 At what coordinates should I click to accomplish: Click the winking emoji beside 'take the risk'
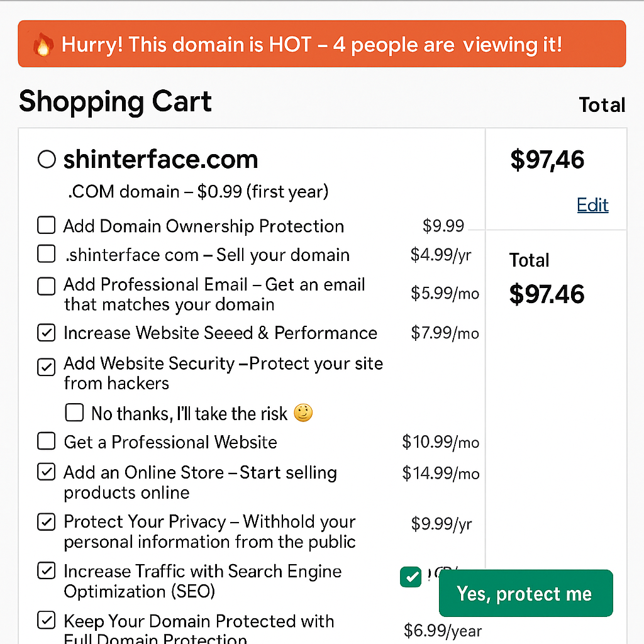click(303, 413)
